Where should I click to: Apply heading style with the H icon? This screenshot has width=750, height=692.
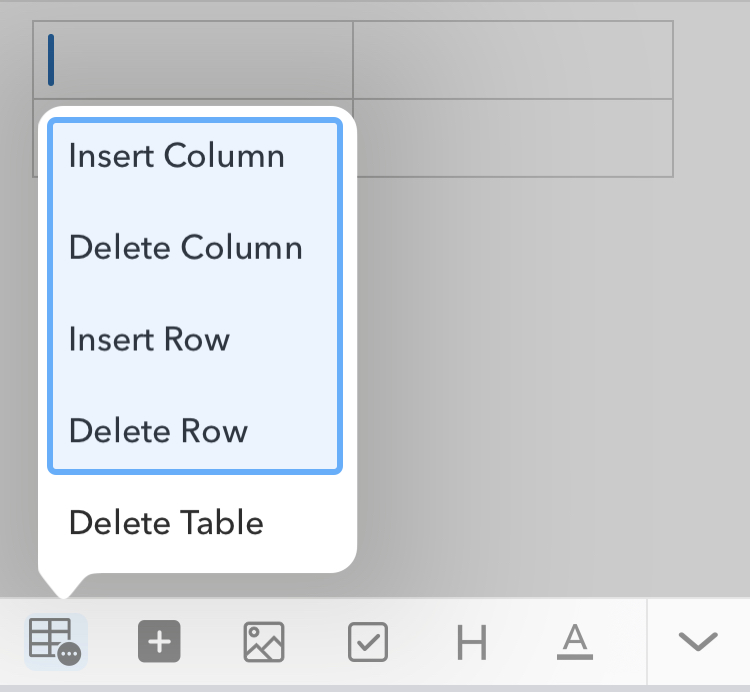click(471, 642)
